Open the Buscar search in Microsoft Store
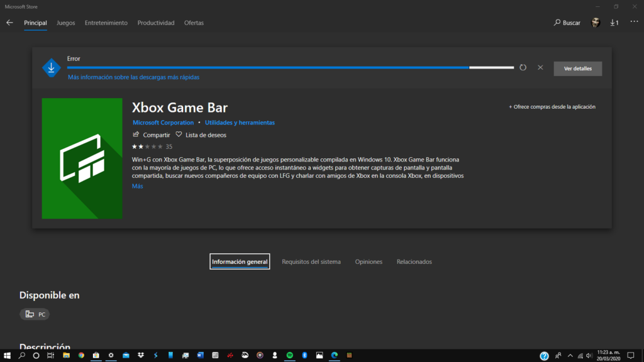 565,22
